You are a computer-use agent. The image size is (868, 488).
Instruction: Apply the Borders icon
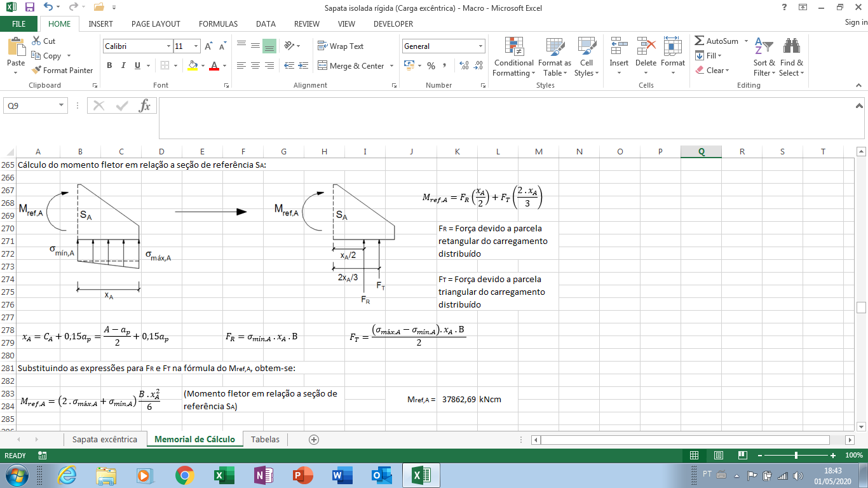[165, 65]
